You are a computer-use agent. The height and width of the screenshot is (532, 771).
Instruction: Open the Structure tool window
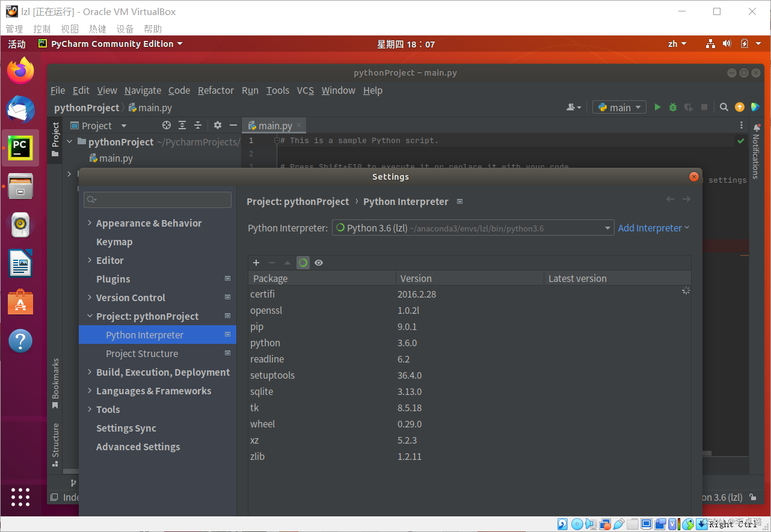[x=55, y=444]
